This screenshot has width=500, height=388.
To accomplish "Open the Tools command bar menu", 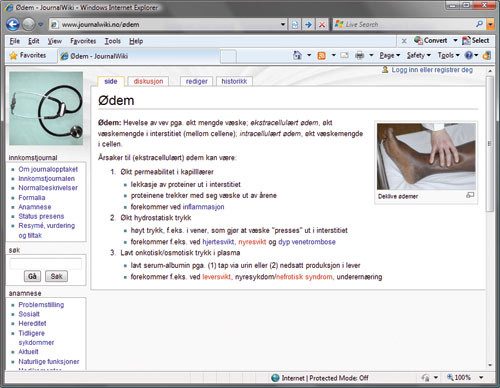I will (x=448, y=55).
